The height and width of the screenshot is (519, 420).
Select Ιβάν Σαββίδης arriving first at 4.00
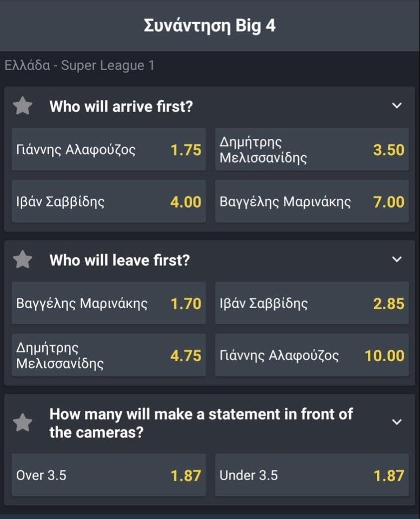click(x=109, y=202)
